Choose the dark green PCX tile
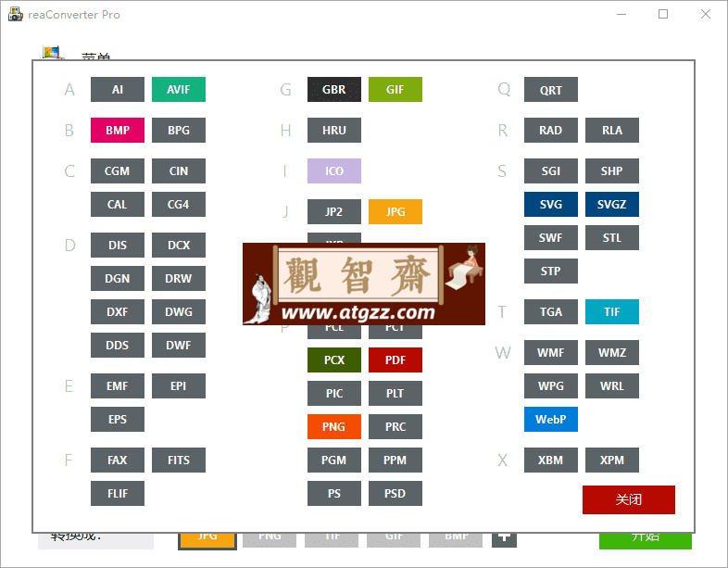Image resolution: width=728 pixels, height=568 pixels. click(334, 360)
